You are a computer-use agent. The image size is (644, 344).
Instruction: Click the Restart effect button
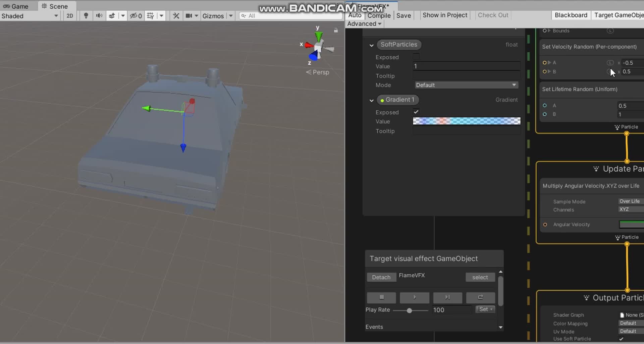[480, 297]
